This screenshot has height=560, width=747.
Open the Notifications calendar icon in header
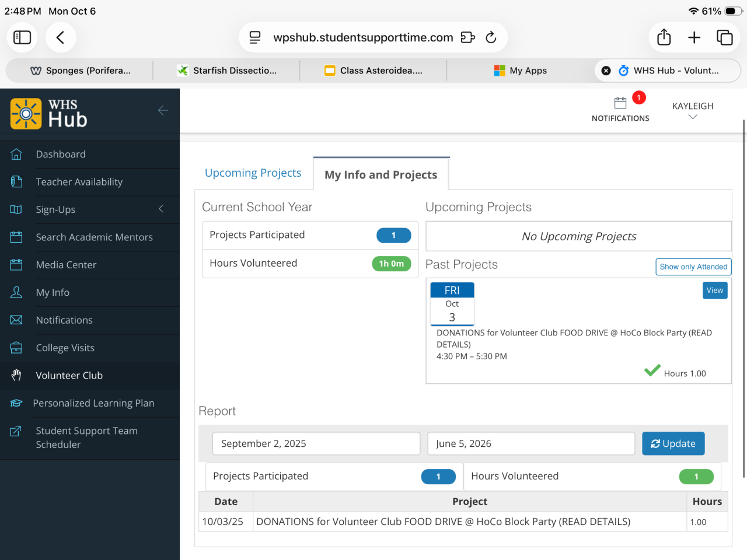point(620,103)
